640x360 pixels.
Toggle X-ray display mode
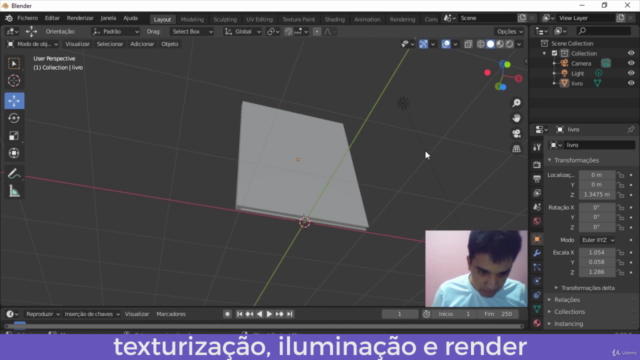[x=468, y=44]
